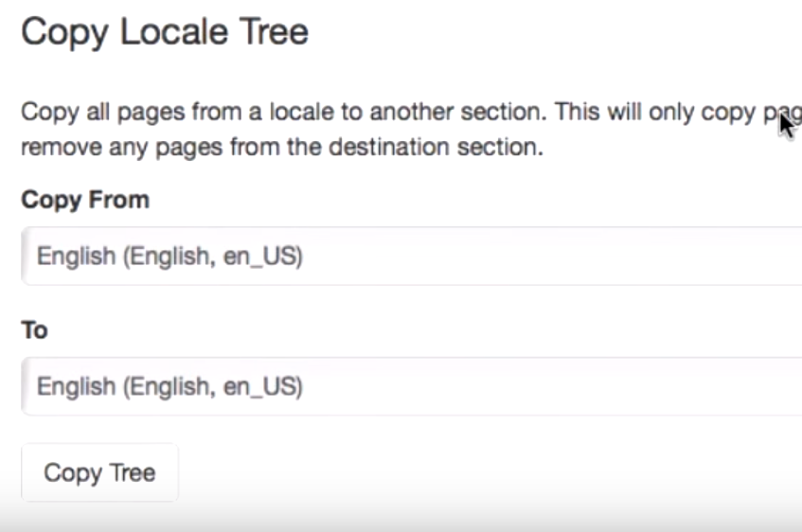
Task: Click the Copy Tree button
Action: point(99,472)
